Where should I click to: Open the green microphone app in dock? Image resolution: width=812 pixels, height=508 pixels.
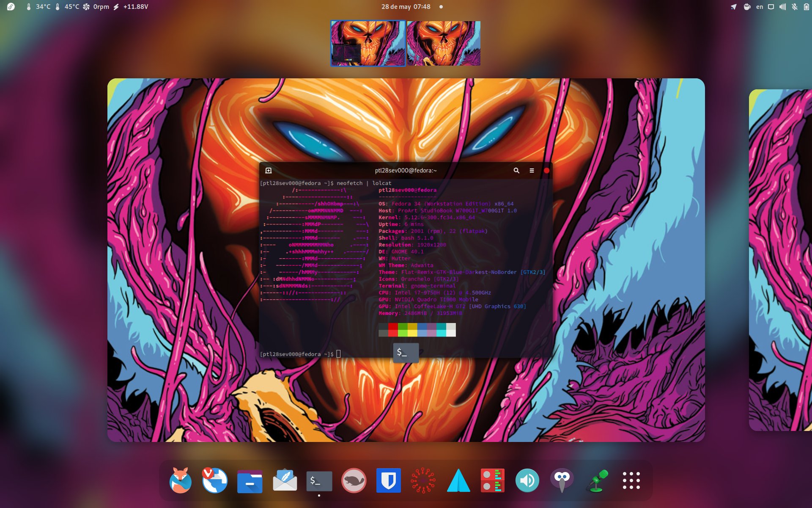click(596, 480)
